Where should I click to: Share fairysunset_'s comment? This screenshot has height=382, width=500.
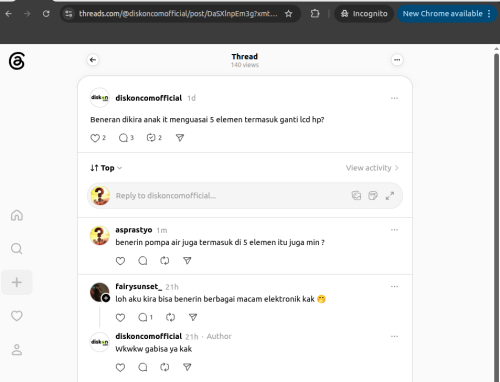coord(193,317)
